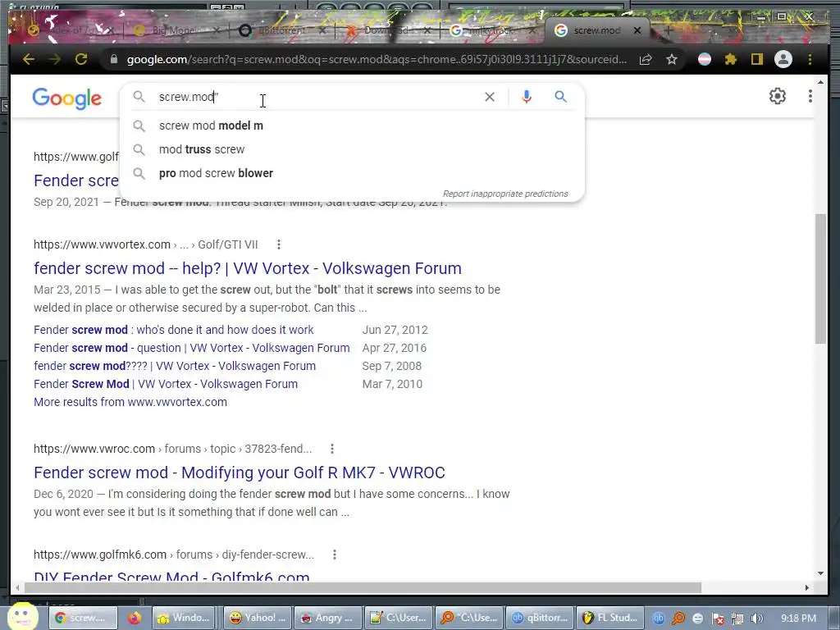Switch to the Big Money tab
Image resolution: width=840 pixels, height=630 pixels.
(177, 30)
